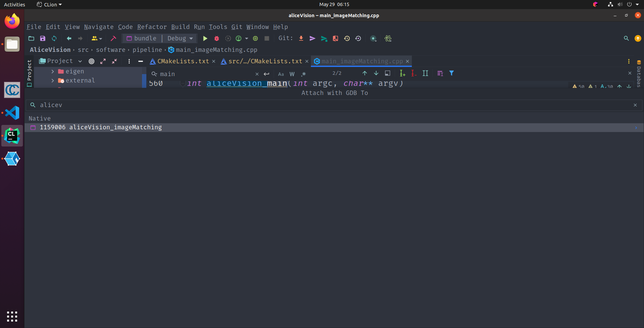Open the Code With Me users dropdown

coord(97,38)
